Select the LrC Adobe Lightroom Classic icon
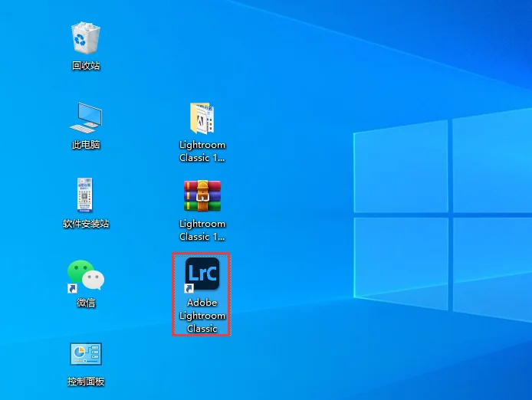This screenshot has width=532, height=400. (202, 274)
